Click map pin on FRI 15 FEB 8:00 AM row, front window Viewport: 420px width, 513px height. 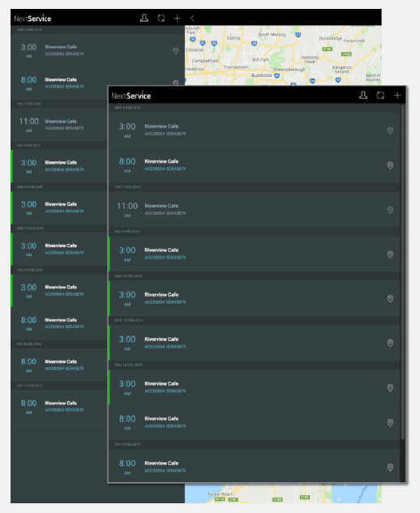(x=390, y=467)
